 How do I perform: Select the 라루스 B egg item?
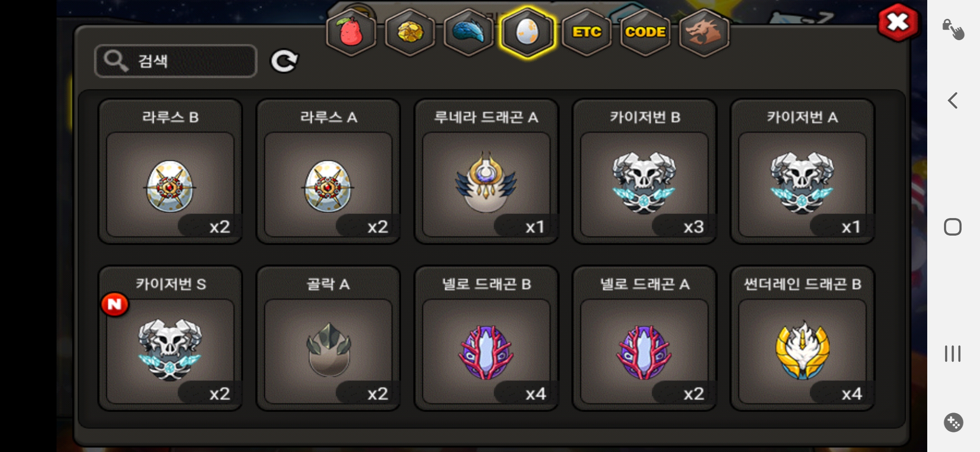tap(170, 172)
